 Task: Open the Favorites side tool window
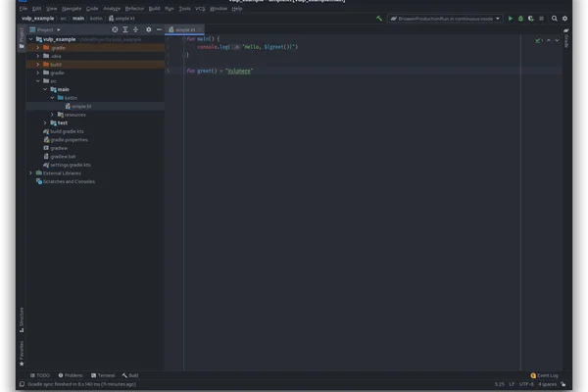(22, 354)
